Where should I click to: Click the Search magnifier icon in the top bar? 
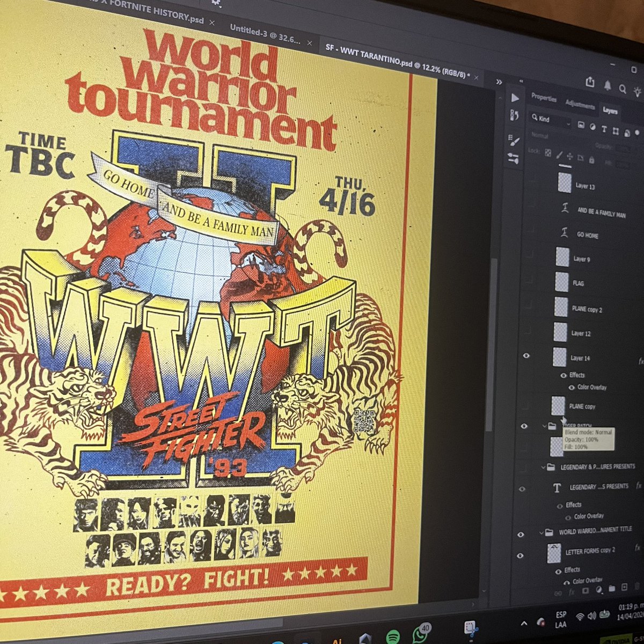[x=623, y=88]
